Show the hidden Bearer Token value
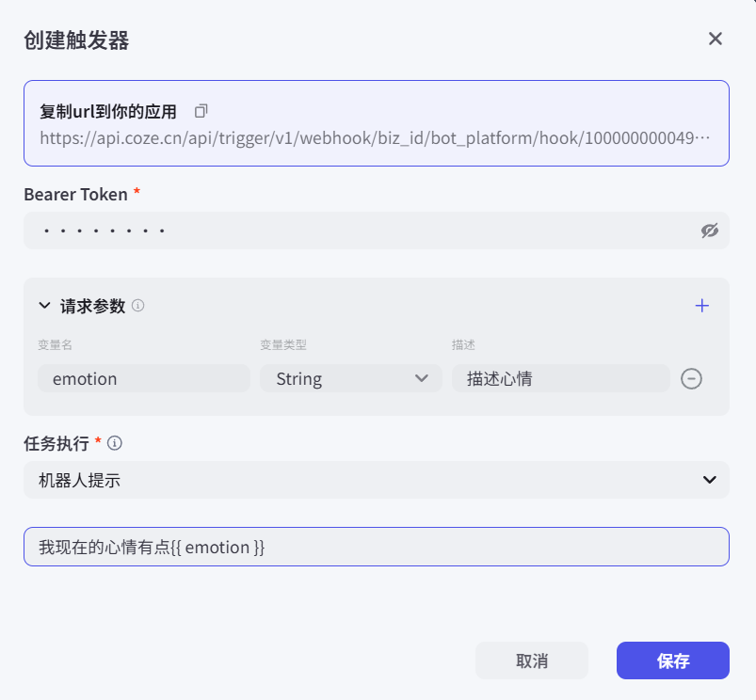 (709, 231)
